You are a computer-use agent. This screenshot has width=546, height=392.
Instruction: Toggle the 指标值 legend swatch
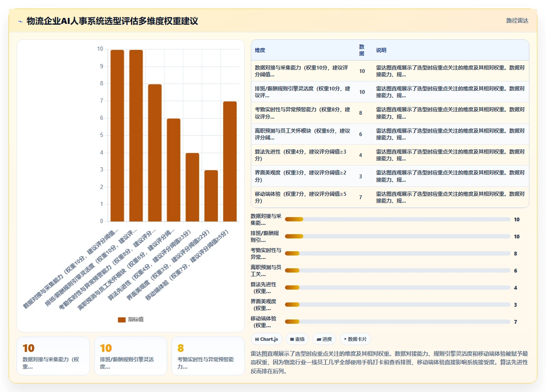tap(122, 319)
